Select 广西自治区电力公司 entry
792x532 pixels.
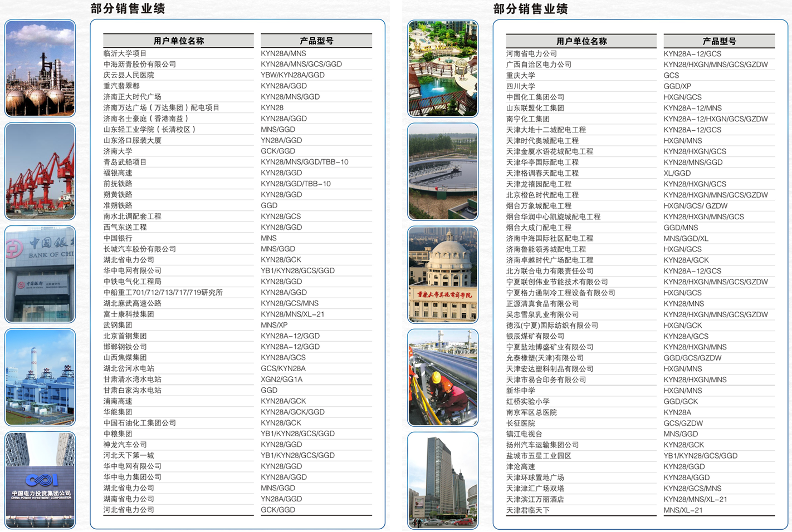539,65
